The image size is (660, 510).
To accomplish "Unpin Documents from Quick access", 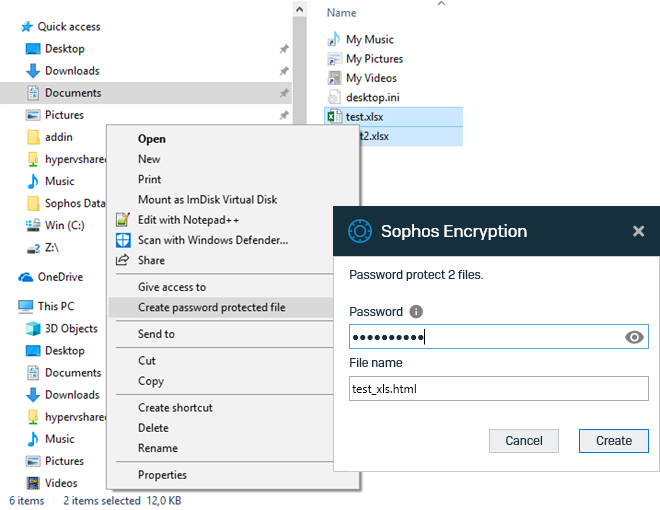I will (284, 93).
